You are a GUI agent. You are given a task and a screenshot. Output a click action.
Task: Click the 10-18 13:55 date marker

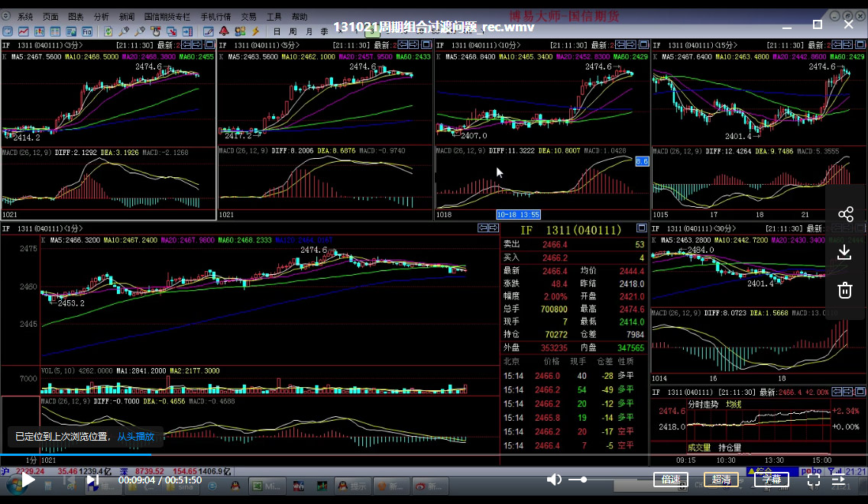tap(518, 215)
